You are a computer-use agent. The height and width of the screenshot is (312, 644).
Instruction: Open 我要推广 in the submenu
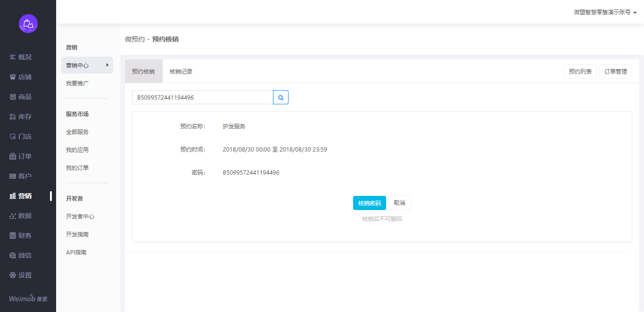[x=77, y=83]
